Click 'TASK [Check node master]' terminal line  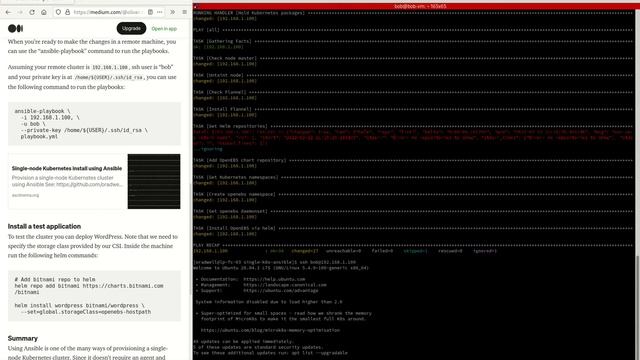[412, 58]
